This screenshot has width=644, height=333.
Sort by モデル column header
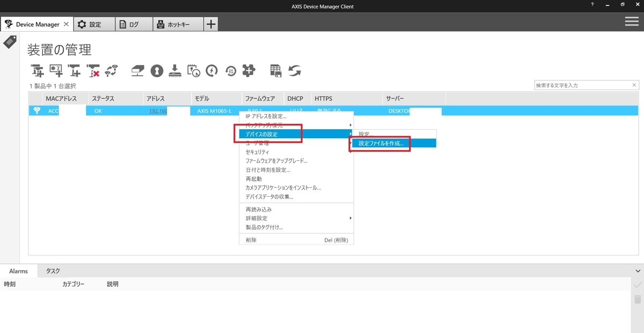(216, 99)
